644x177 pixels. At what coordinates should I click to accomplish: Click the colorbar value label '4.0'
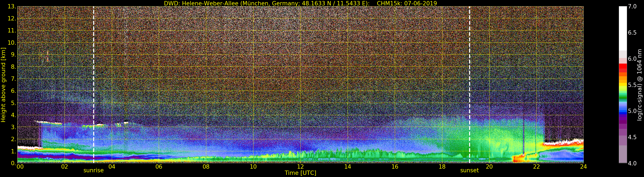pyautogui.click(x=632, y=163)
